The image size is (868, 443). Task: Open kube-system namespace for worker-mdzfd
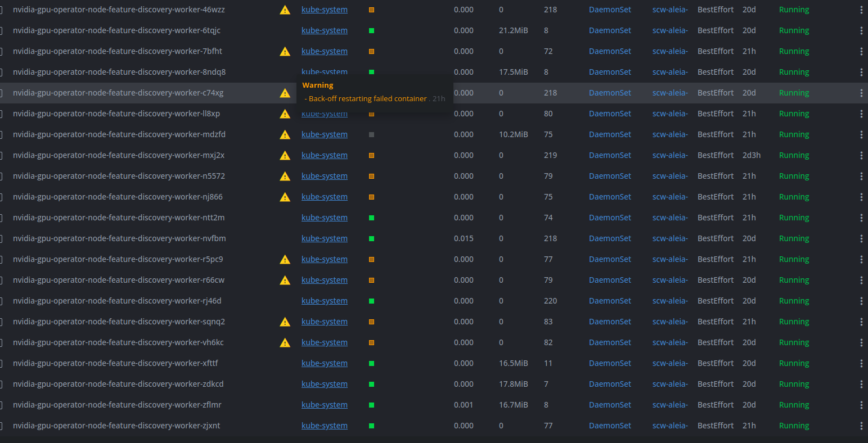[325, 134]
